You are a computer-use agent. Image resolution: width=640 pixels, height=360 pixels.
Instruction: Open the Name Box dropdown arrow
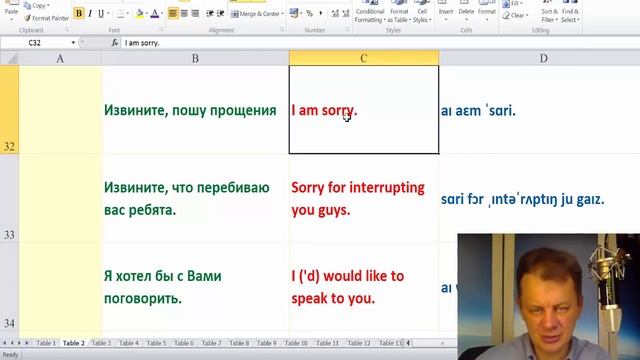pyautogui.click(x=73, y=42)
